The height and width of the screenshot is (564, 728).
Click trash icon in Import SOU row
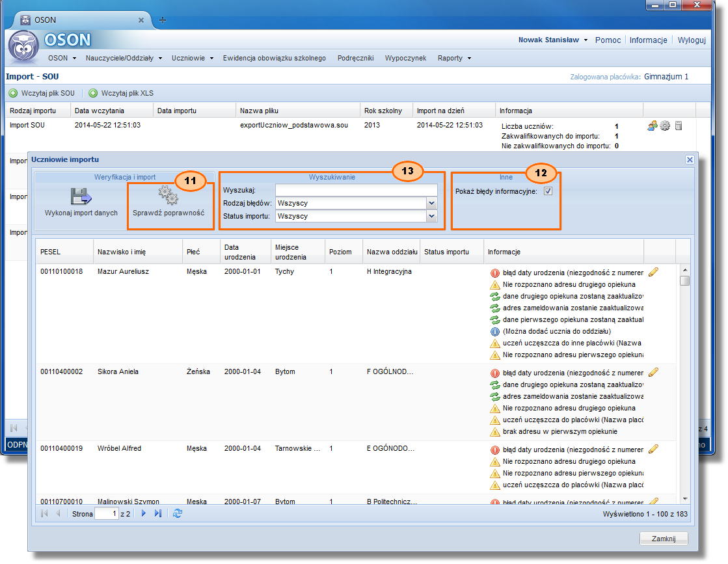pos(679,126)
